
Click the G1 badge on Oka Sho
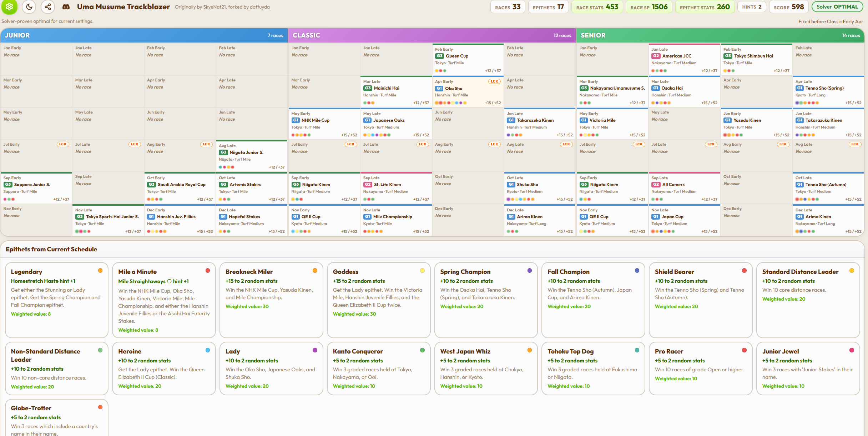(439, 88)
